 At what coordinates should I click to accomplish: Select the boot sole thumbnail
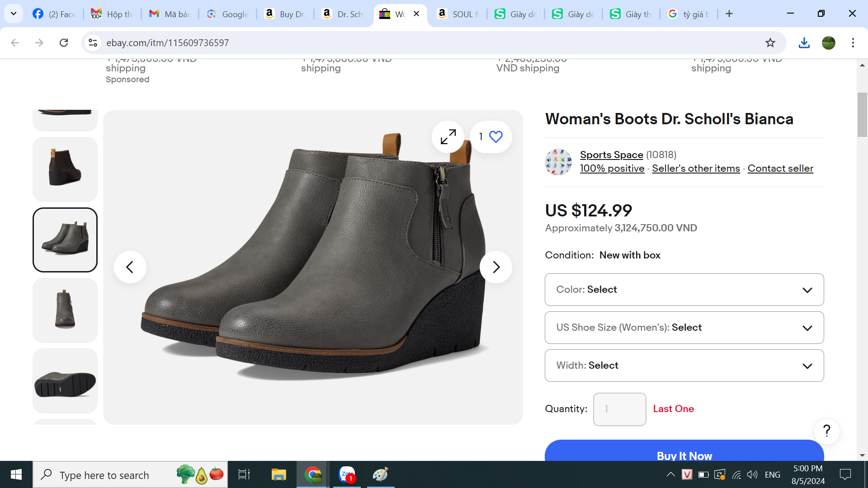[65, 381]
